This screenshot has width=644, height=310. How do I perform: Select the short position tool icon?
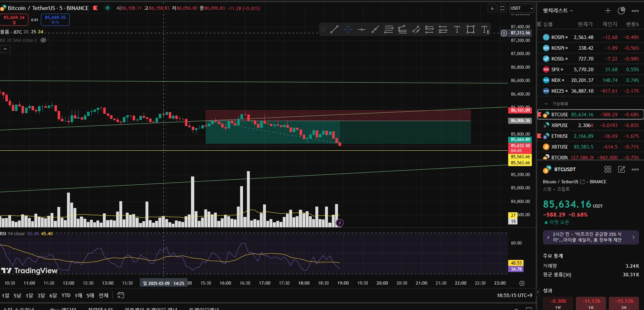point(443,30)
